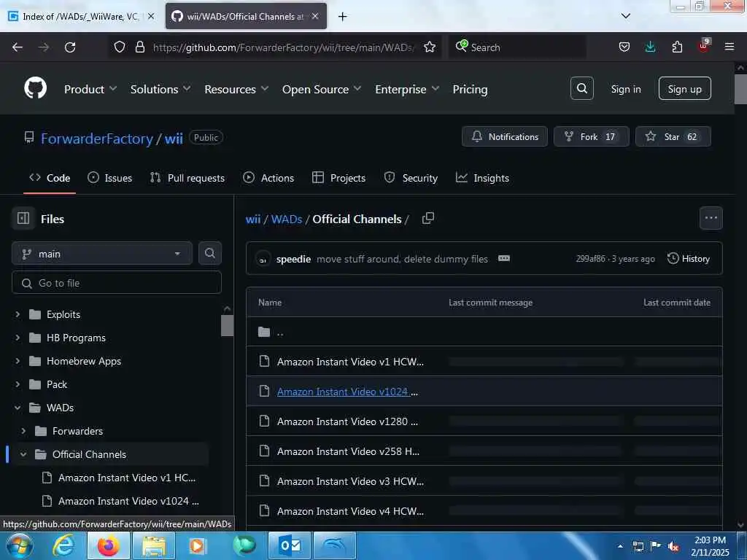Screen dimensions: 747x560
Task: Bookmark this page with the star icon
Action: coord(429,47)
